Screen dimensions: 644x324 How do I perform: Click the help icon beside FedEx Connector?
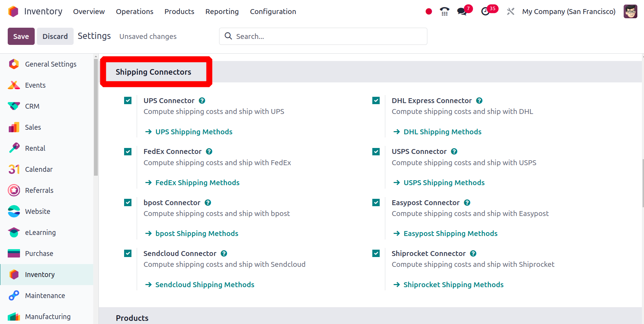point(209,151)
